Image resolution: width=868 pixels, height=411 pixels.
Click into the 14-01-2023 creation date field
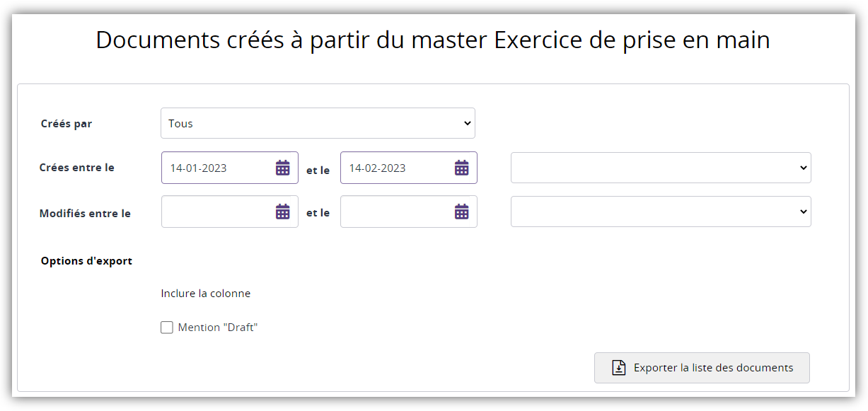point(216,168)
